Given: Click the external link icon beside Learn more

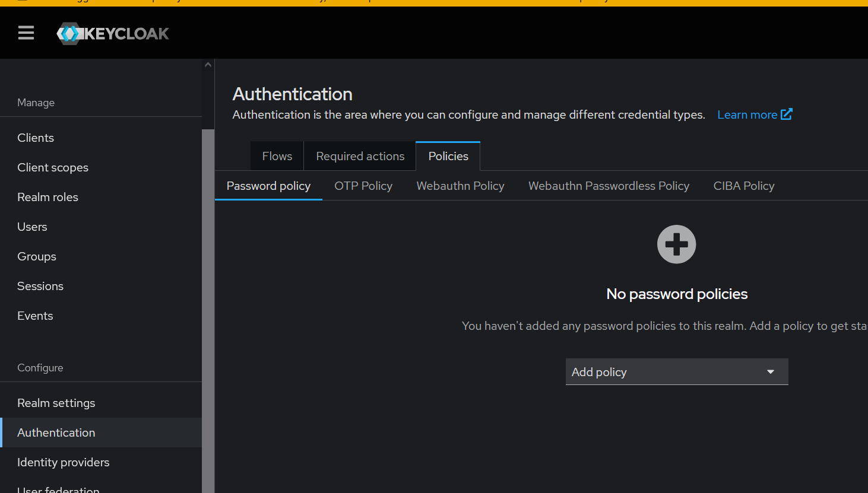Looking at the screenshot, I should [787, 114].
